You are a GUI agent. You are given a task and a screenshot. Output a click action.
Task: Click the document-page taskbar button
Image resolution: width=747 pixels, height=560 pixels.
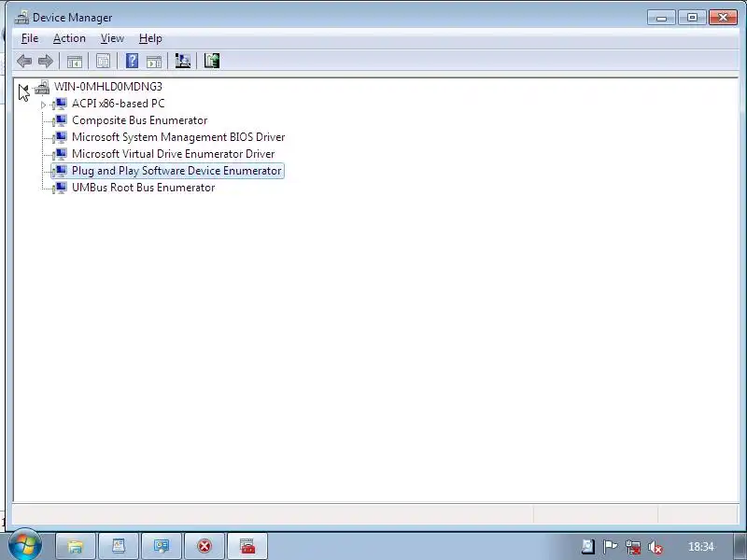click(x=119, y=546)
